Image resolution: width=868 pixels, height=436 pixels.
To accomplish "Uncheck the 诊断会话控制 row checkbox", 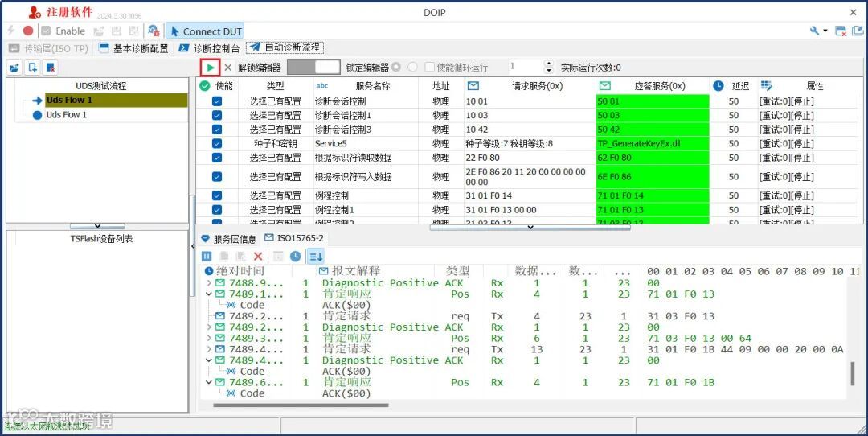I will (217, 101).
